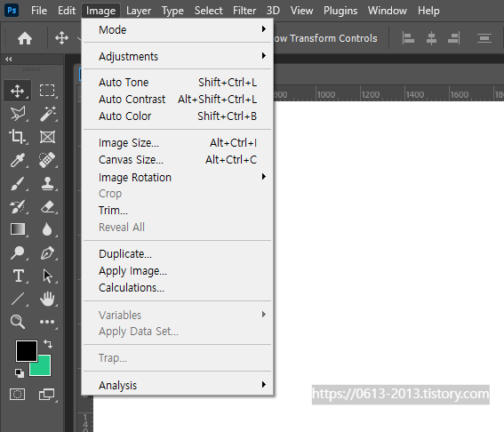Click the black foreground color swatch

[27, 351]
